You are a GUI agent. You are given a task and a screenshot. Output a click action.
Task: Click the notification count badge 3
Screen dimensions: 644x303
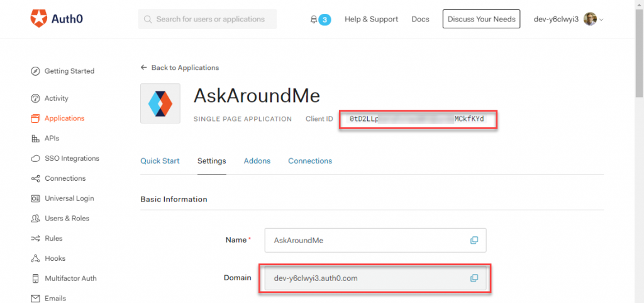pyautogui.click(x=325, y=20)
